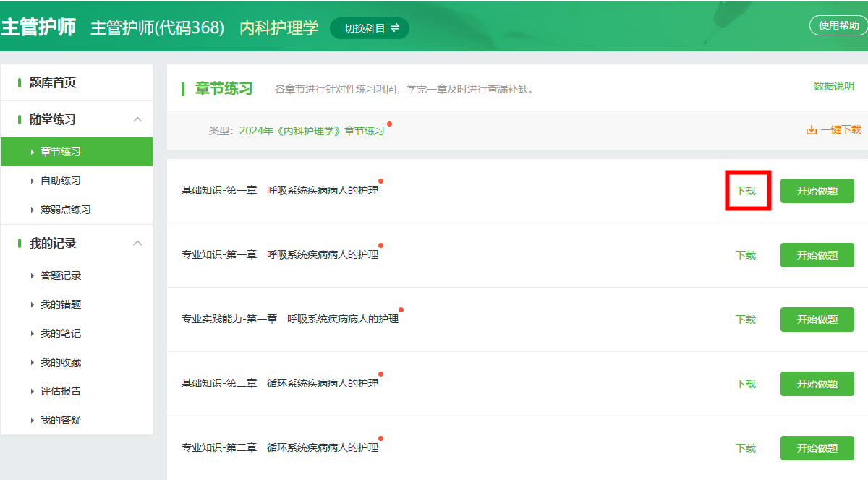Open 我的错题 page
Image resolution: width=868 pixels, height=480 pixels.
tap(61, 304)
